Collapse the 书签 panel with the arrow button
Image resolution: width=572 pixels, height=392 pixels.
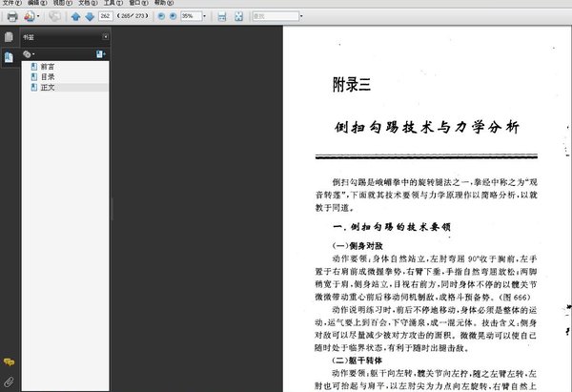106,36
